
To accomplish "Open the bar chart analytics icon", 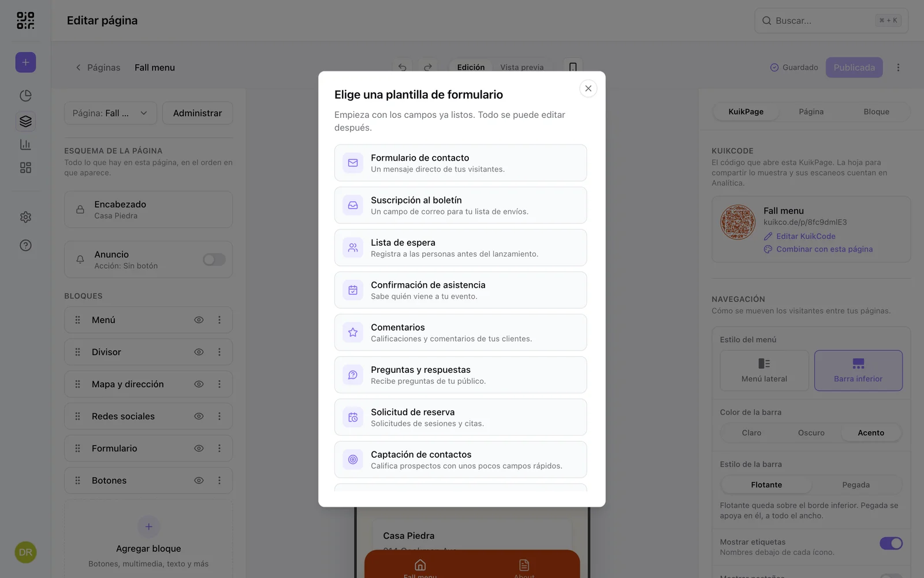I will coord(25,144).
